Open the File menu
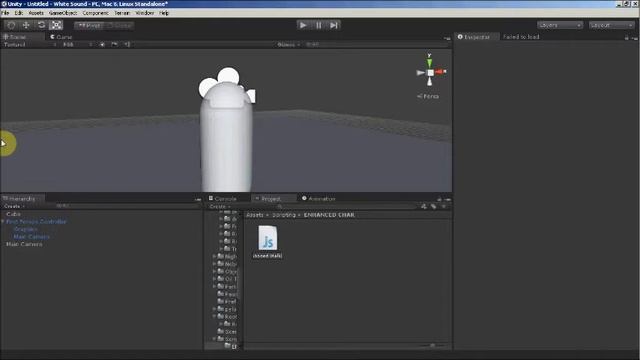 point(5,13)
